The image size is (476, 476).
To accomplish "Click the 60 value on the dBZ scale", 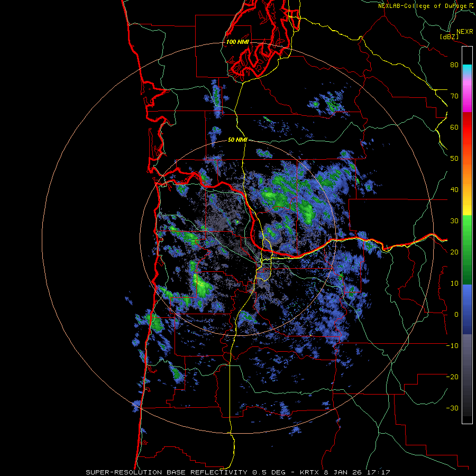I will [454, 127].
